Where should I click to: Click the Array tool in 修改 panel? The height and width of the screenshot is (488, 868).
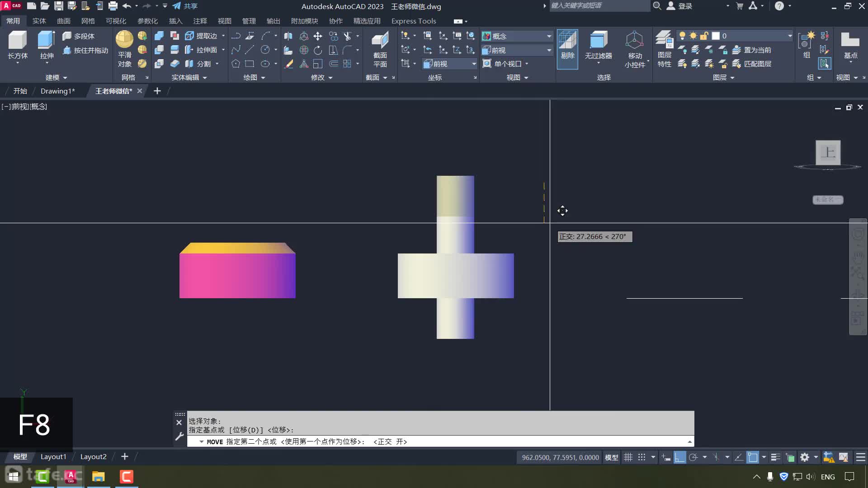347,64
